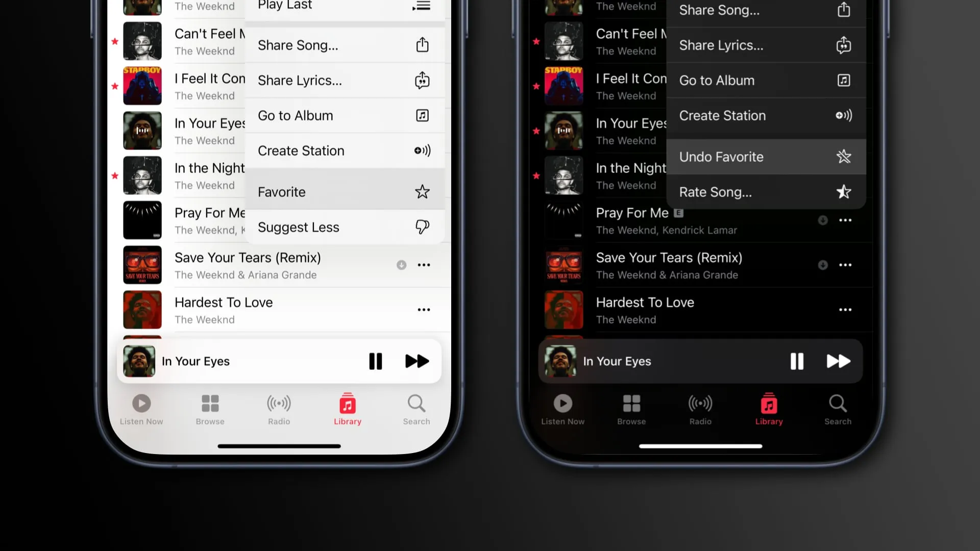Viewport: 980px width, 551px height.
Task: Tap the three-dot menu for Pray For Me
Action: (845, 220)
